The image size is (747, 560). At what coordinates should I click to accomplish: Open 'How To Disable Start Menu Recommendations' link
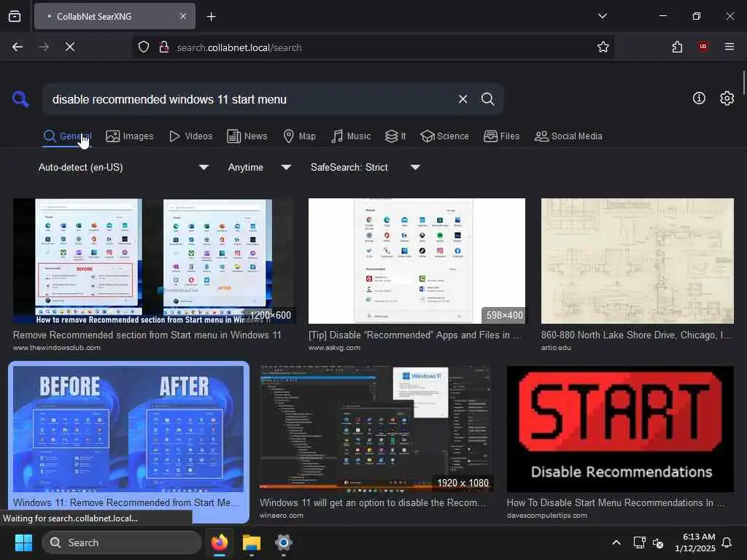point(616,502)
